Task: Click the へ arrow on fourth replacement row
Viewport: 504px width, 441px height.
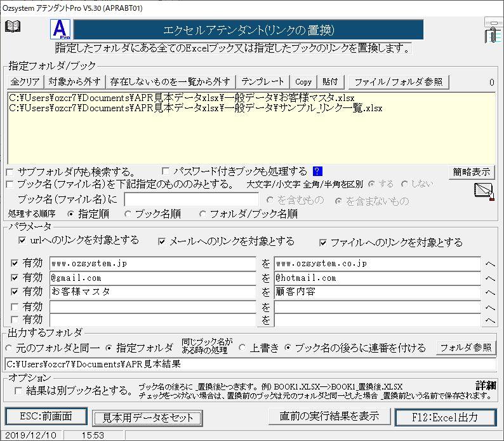Action: click(490, 308)
